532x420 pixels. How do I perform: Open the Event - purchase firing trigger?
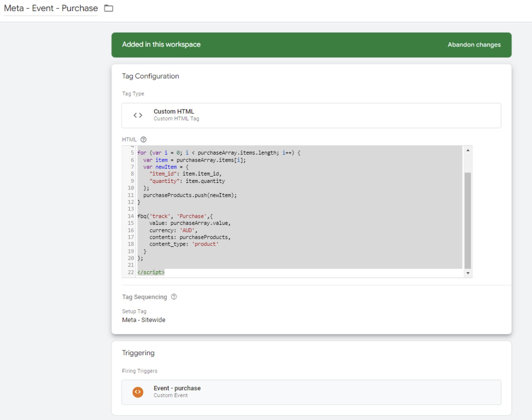[311, 392]
